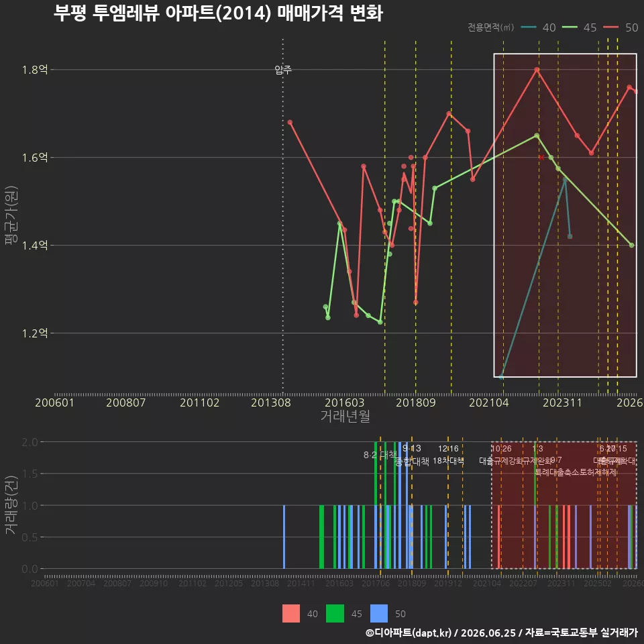Select the red 50 line legend entry
The width and height of the screenshot is (644, 644).
621,28
